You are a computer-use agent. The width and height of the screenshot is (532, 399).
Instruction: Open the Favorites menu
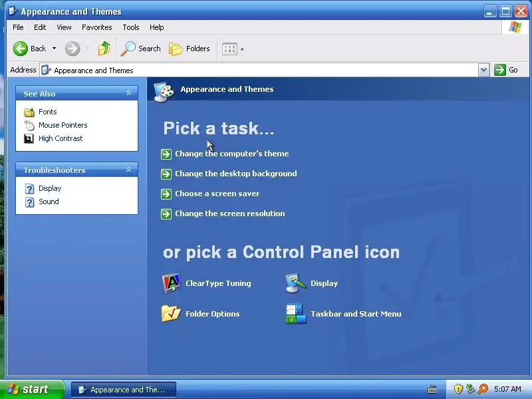(96, 27)
